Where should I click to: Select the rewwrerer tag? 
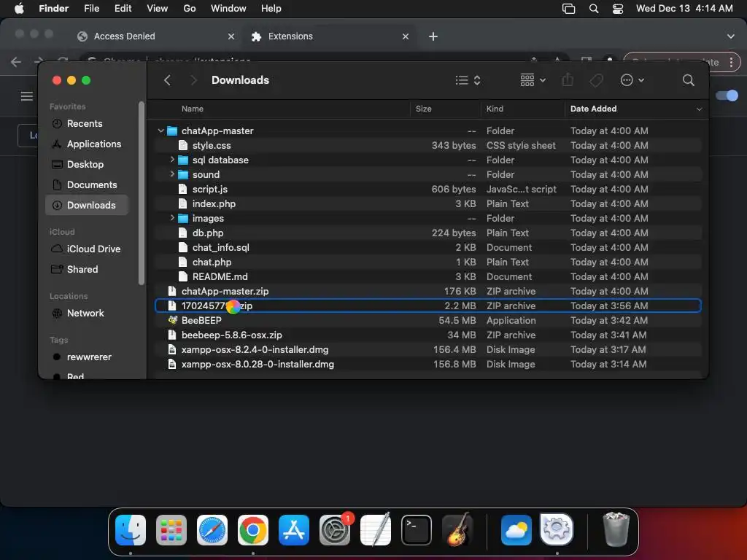point(88,357)
